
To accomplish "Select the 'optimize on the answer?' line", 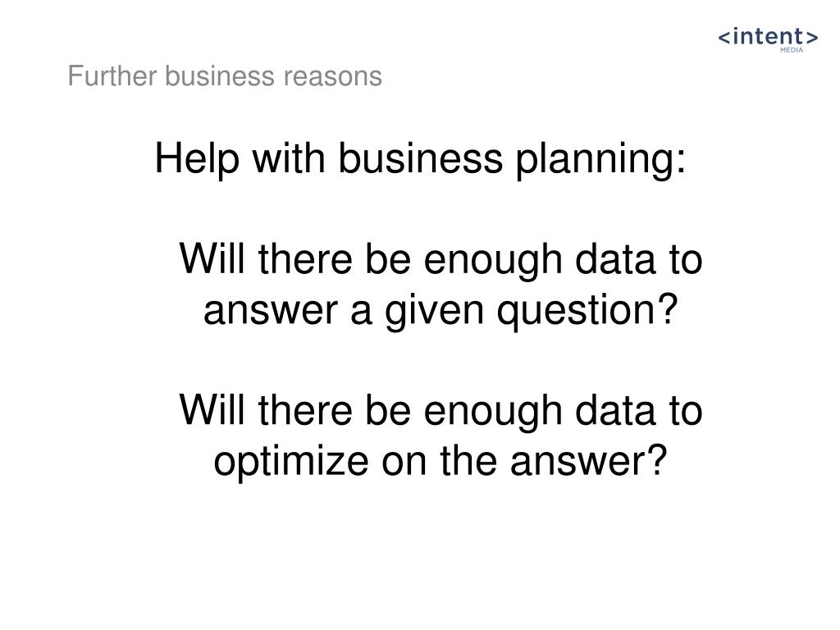I will tap(441, 461).
